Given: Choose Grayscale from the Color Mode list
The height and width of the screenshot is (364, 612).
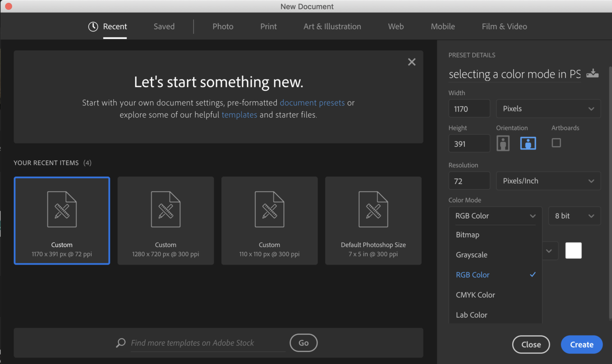Looking at the screenshot, I should [472, 254].
